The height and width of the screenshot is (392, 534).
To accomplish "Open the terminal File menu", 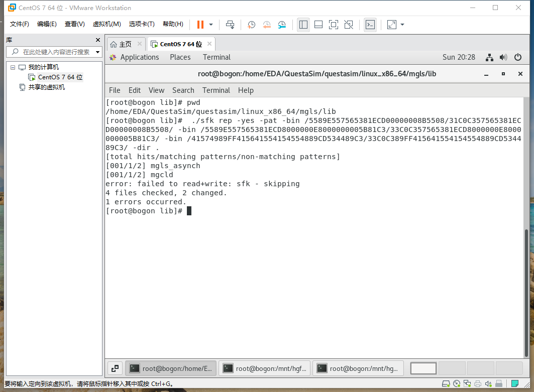I will point(115,90).
